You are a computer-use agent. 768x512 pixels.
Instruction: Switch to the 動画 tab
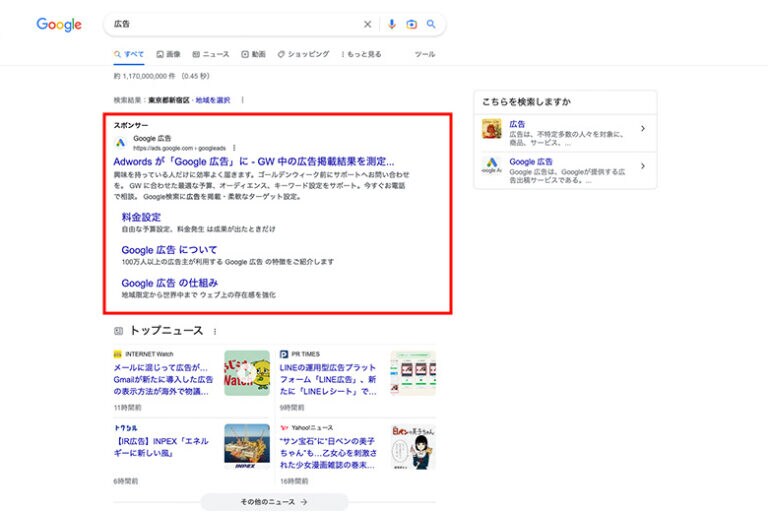[253, 54]
